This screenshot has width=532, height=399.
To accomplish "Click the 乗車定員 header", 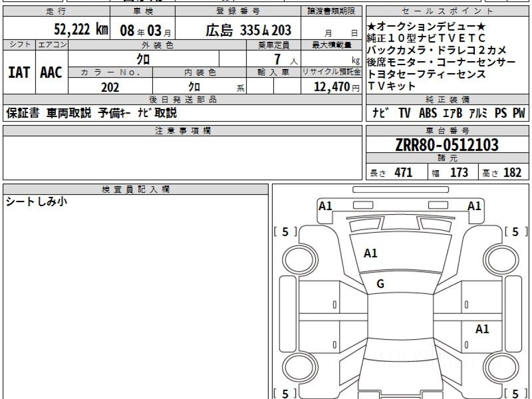I will pyautogui.click(x=274, y=45).
